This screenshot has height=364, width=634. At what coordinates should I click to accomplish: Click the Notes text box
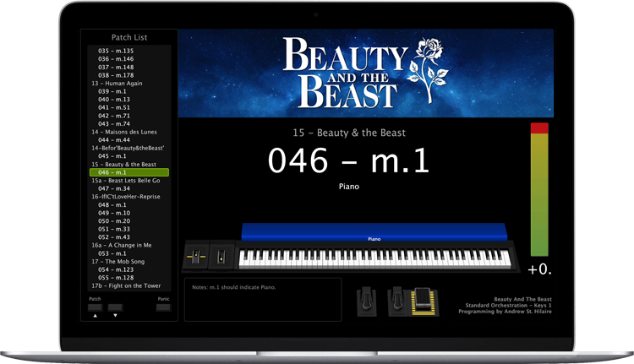[x=263, y=299]
